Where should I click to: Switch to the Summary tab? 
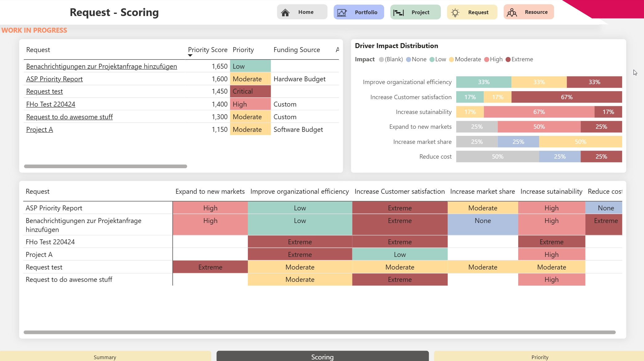[105, 357]
